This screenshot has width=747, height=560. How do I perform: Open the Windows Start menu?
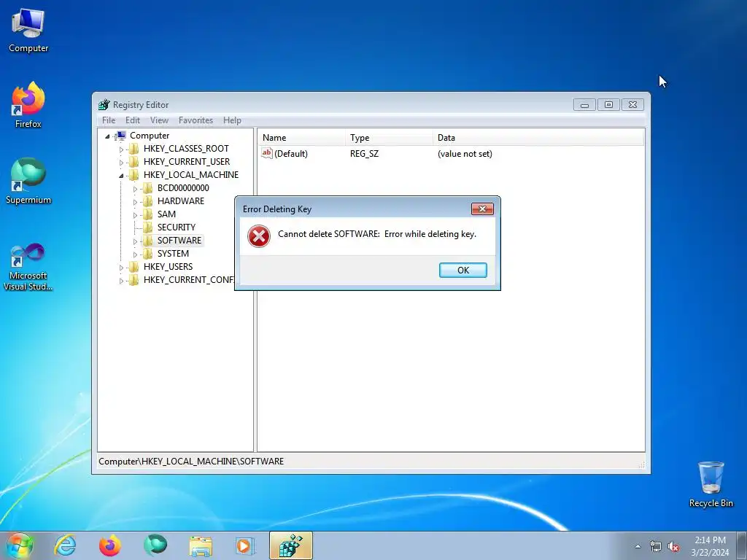19,545
